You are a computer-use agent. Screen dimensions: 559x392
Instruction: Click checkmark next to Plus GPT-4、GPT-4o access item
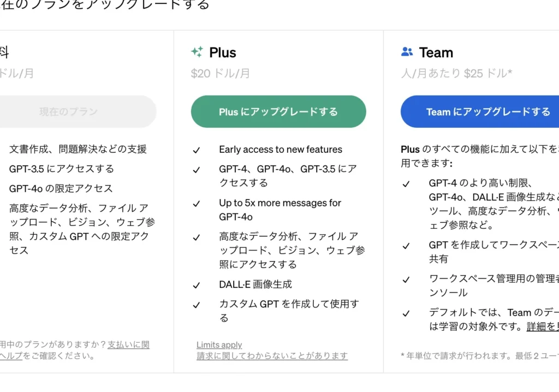(197, 170)
